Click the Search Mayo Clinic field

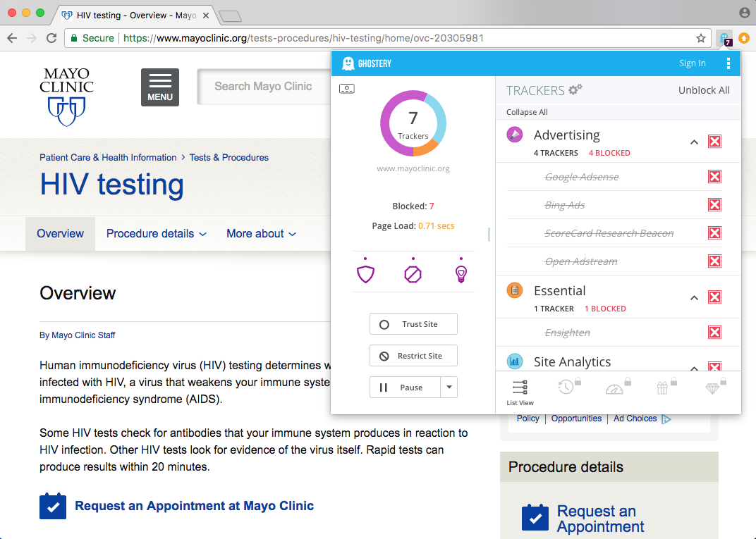coord(263,87)
